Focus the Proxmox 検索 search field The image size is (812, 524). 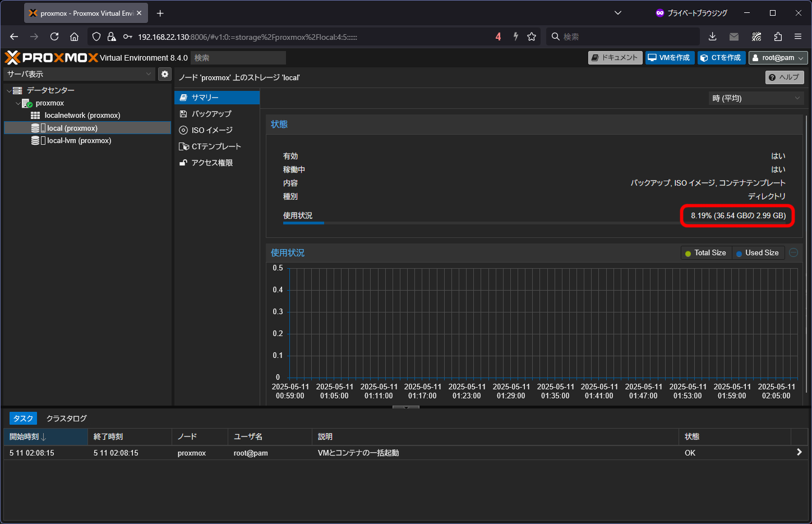point(238,58)
